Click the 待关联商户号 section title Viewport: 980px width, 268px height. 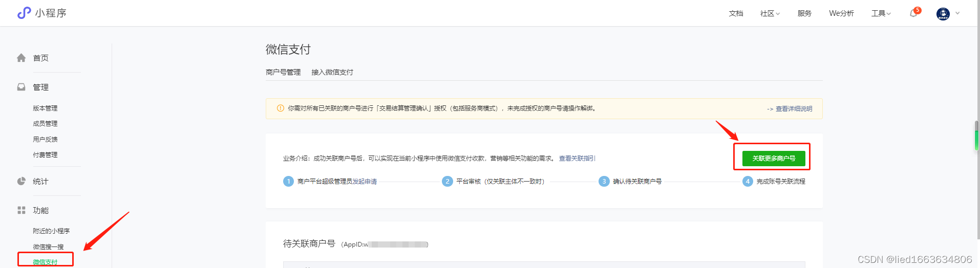coord(309,243)
